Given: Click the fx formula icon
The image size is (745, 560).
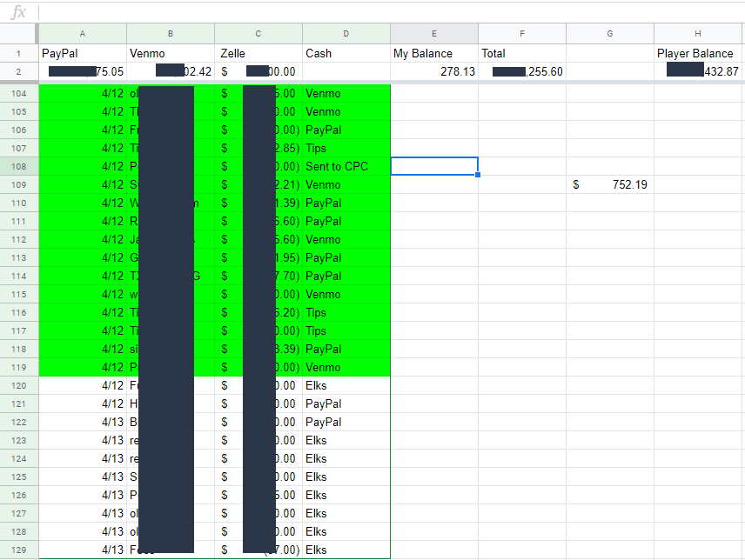Looking at the screenshot, I should pos(17,12).
